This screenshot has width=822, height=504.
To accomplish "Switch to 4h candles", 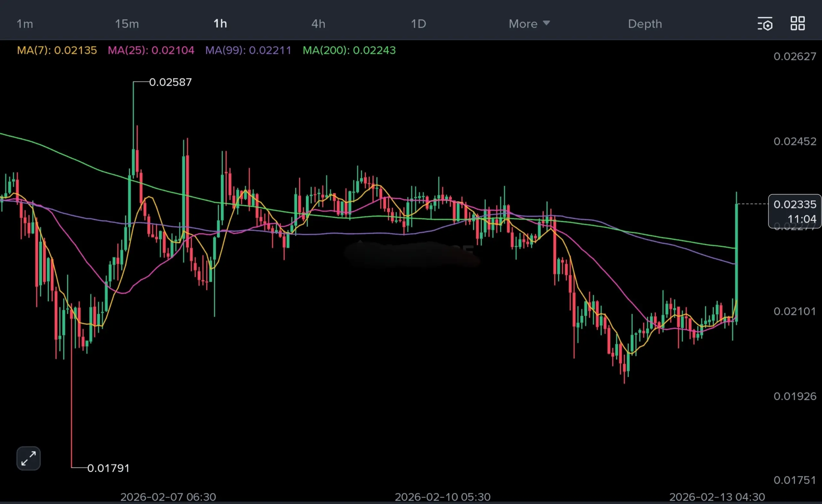I will pyautogui.click(x=318, y=24).
